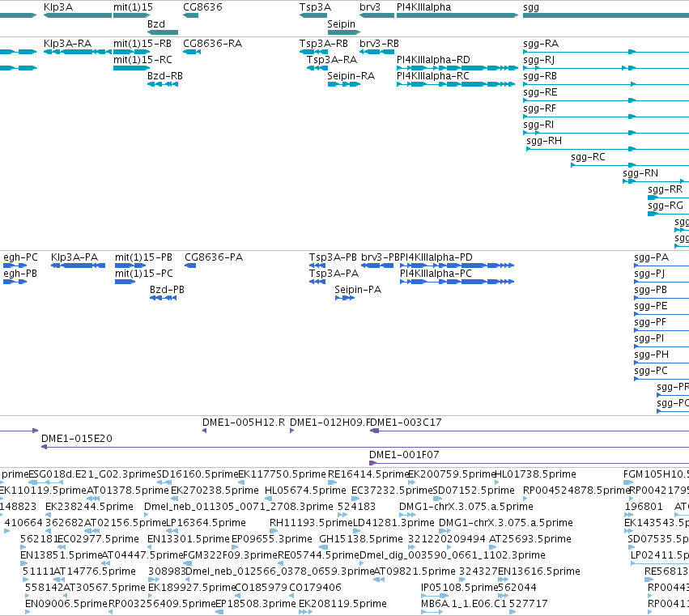Open the sgg-PA protein feature
Viewport: 689px width, 616px height.
point(651,257)
